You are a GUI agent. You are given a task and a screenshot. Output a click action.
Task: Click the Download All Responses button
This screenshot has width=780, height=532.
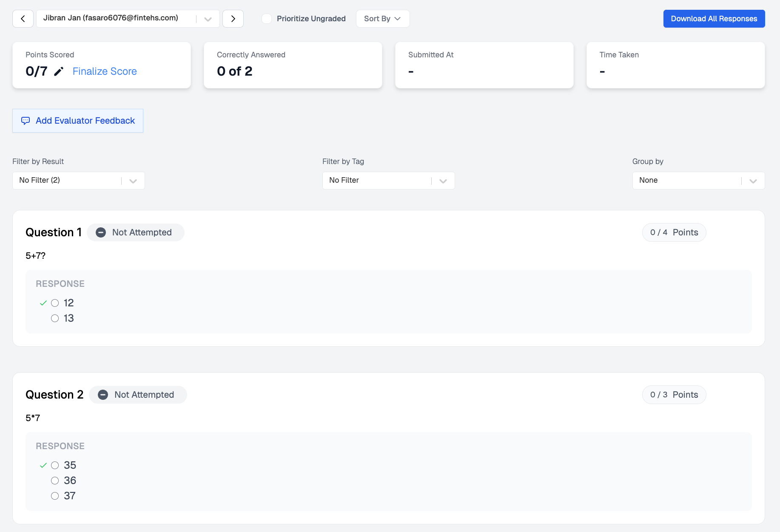(x=714, y=19)
